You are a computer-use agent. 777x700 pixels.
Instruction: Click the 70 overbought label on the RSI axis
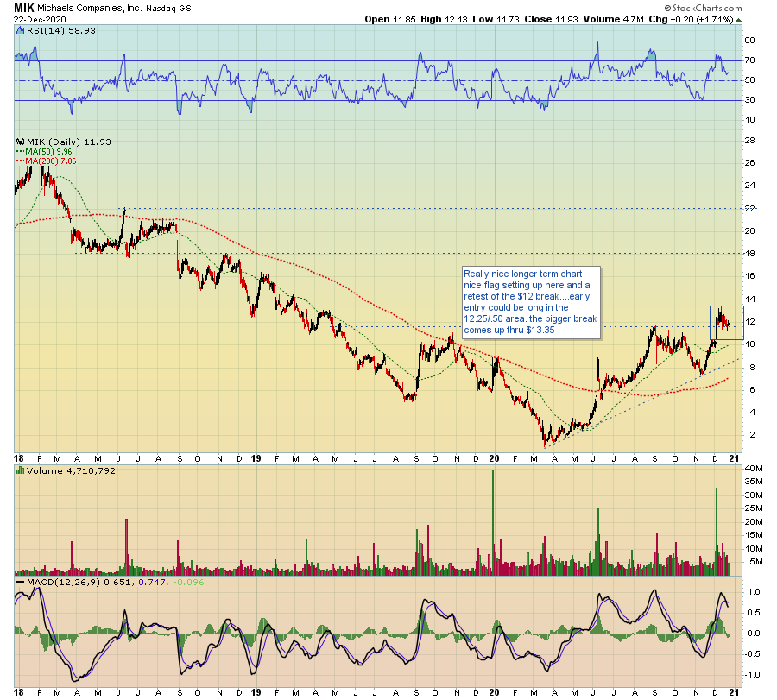click(749, 60)
